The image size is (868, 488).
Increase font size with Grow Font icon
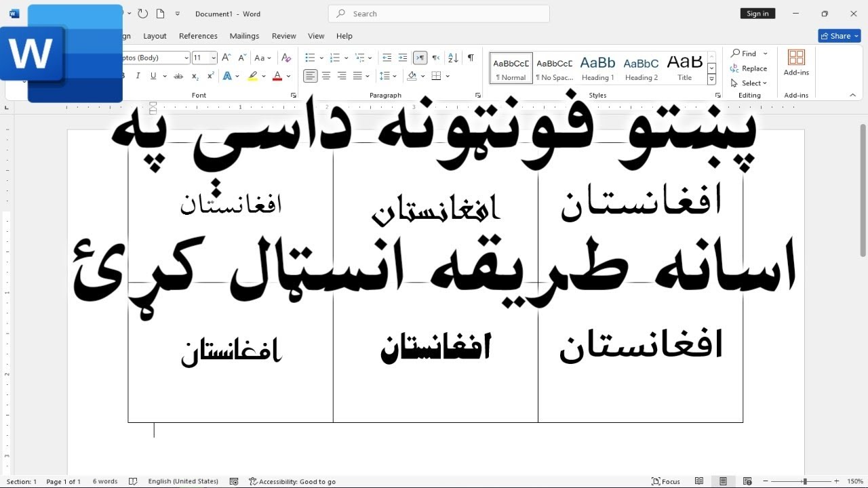(226, 58)
